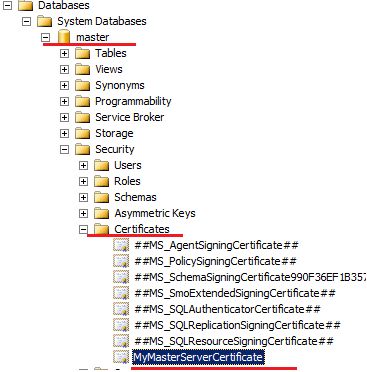Expand the Programmability folder
This screenshot has height=372, width=367.
pos(64,101)
